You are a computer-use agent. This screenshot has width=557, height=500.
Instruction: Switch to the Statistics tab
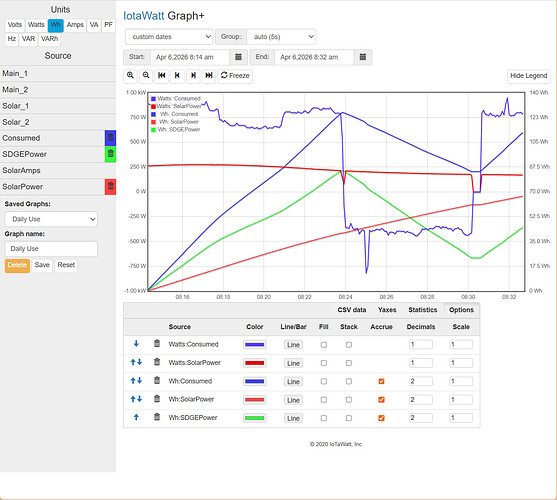423,310
